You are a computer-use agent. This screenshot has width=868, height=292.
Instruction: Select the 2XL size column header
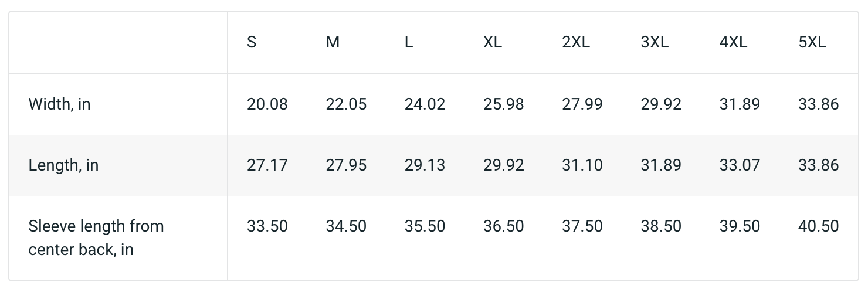(x=576, y=42)
